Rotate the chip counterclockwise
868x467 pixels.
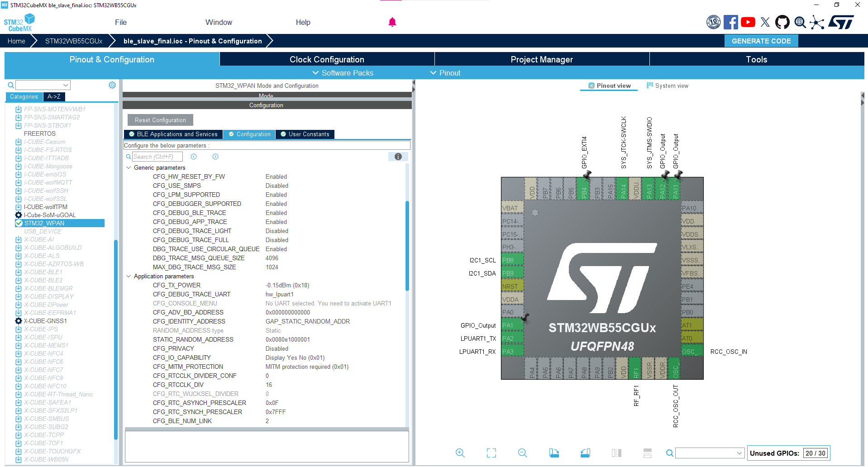[x=585, y=453]
